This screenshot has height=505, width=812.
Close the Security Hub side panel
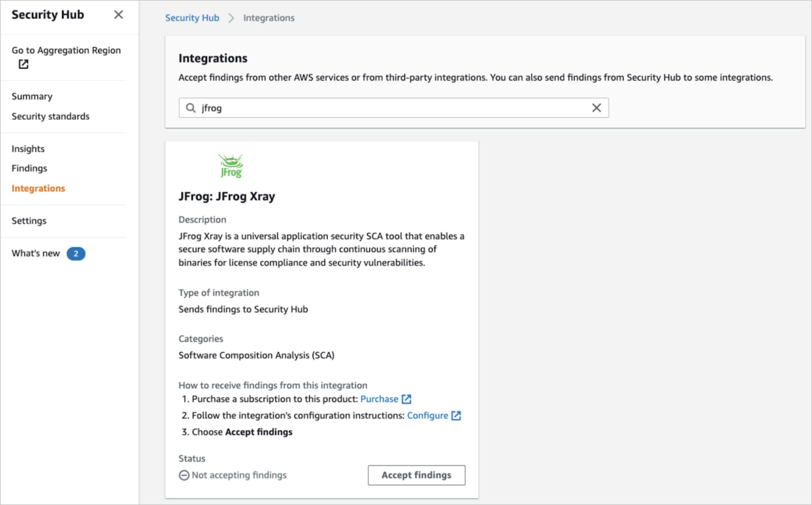click(x=118, y=15)
